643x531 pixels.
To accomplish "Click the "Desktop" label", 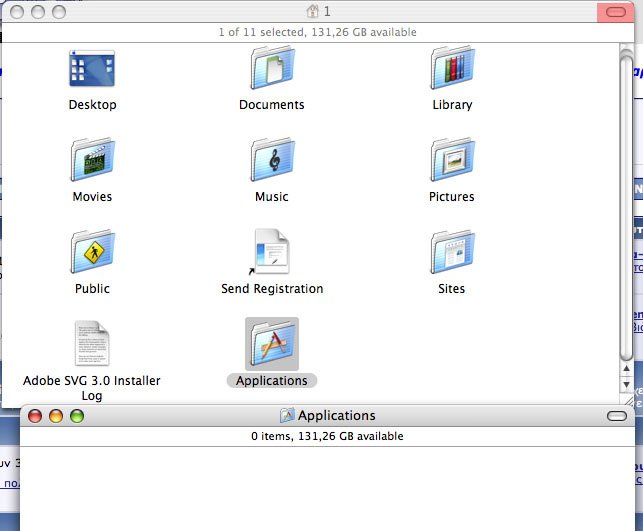I will 92,105.
